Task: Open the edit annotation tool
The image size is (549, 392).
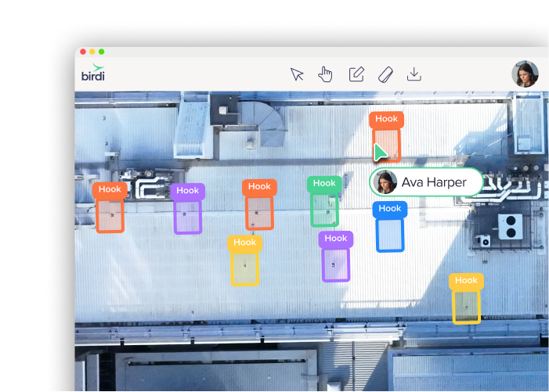Action: [356, 74]
